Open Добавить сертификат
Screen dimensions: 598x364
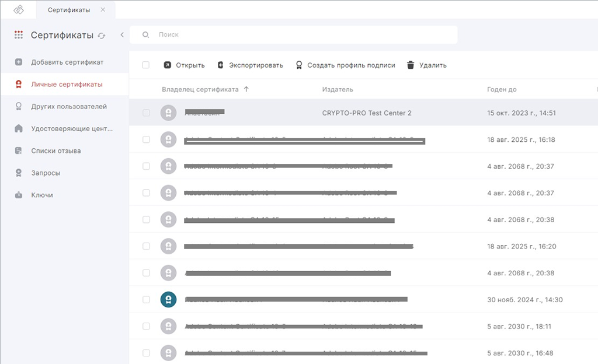[x=67, y=62]
